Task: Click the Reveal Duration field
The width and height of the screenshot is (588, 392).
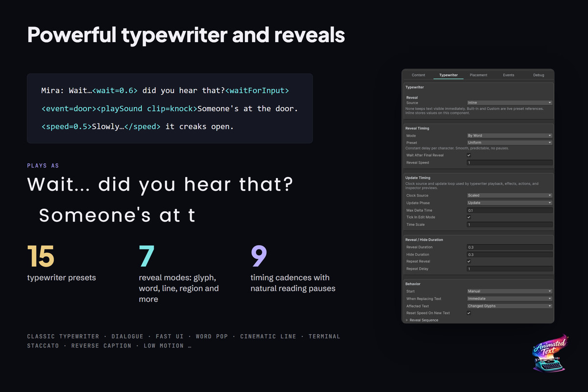Action: point(510,247)
